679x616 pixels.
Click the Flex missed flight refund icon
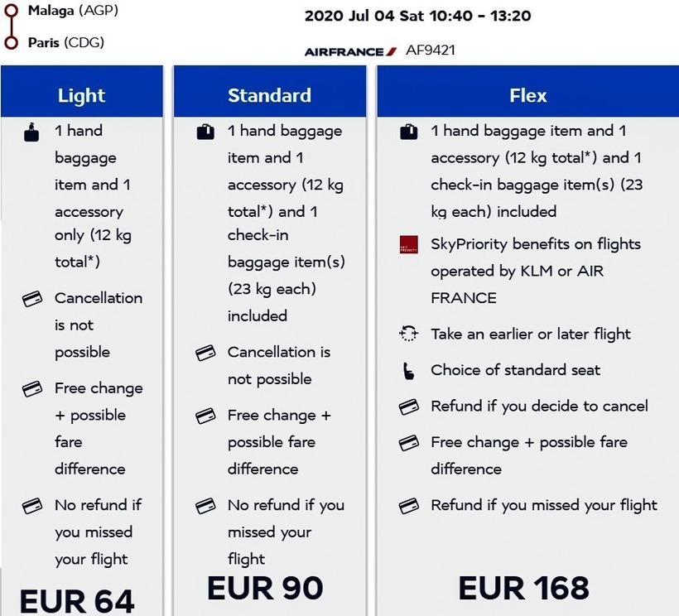coord(408,505)
